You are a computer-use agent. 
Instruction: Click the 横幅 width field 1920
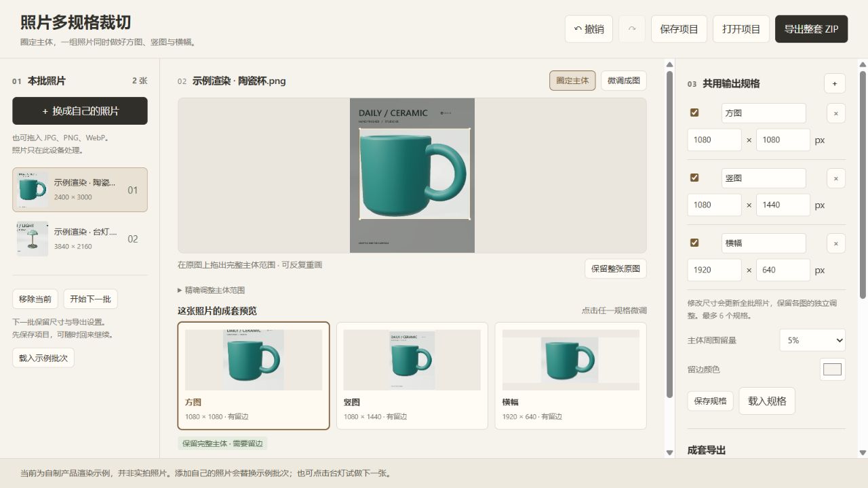click(715, 270)
